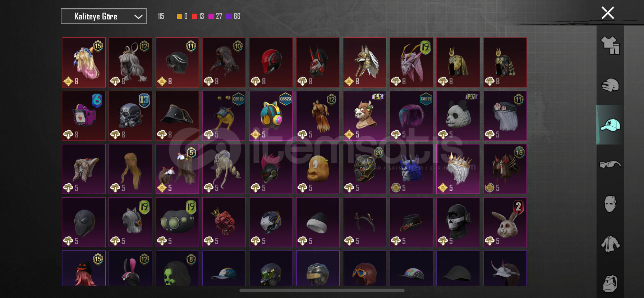Viewport: 644px width, 298px height.
Task: Click the horizontal scrollbar at bottom
Action: (322, 290)
